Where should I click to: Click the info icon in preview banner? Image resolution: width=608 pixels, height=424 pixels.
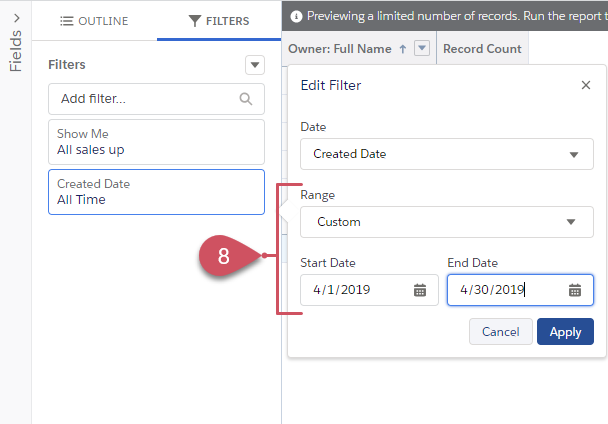pyautogui.click(x=296, y=16)
